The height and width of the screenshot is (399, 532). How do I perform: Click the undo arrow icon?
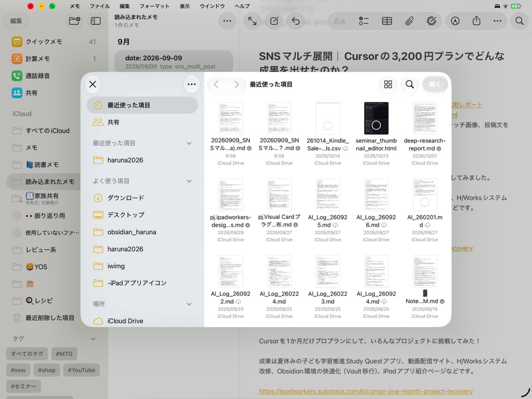click(296, 21)
